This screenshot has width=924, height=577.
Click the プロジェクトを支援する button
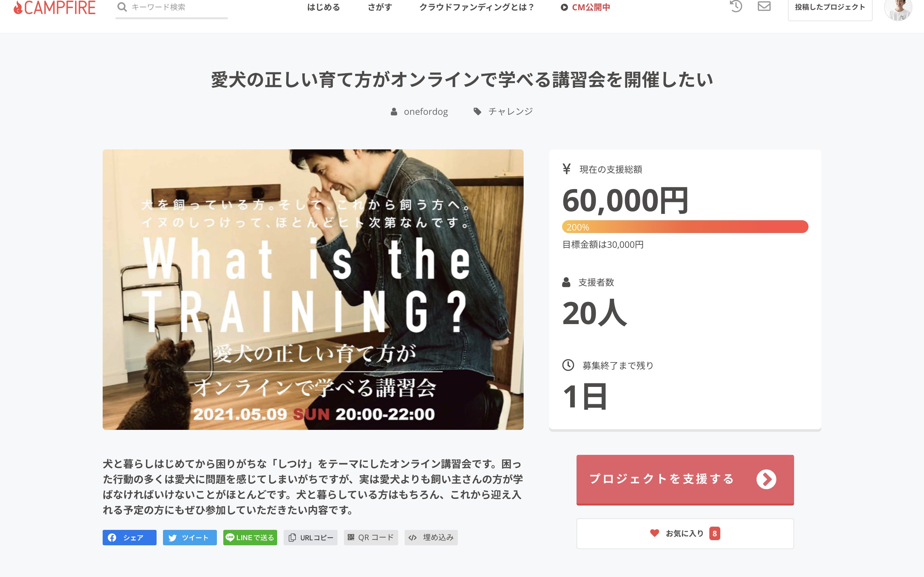[685, 480]
